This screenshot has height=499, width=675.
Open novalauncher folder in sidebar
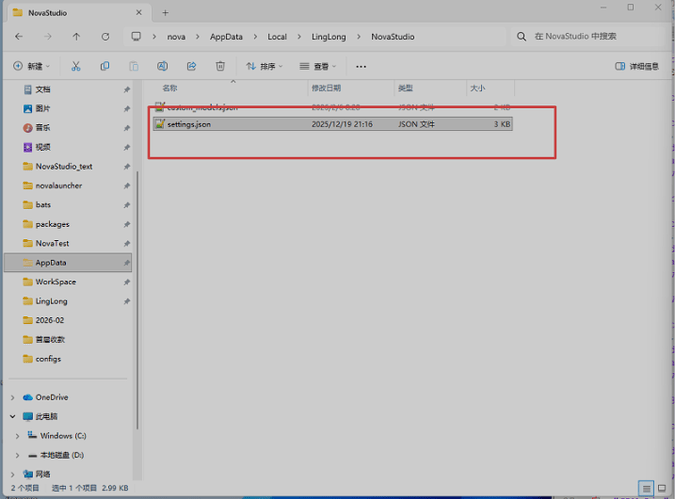59,186
